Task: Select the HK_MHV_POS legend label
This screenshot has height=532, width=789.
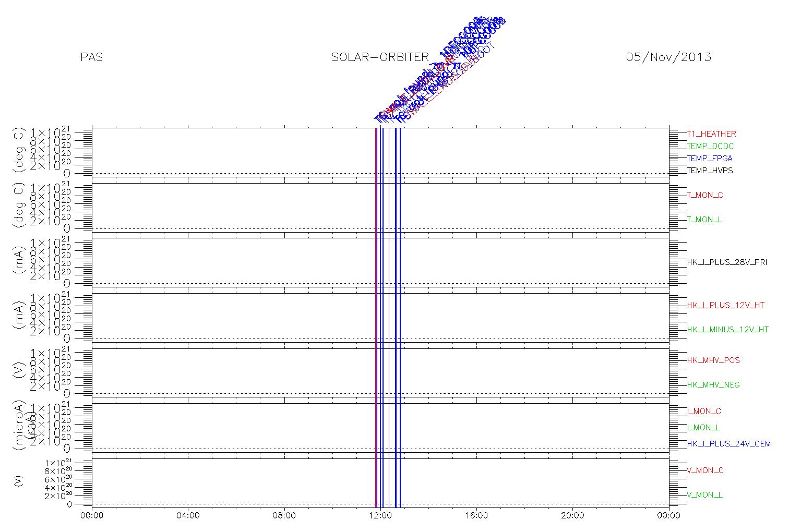Action: (713, 360)
